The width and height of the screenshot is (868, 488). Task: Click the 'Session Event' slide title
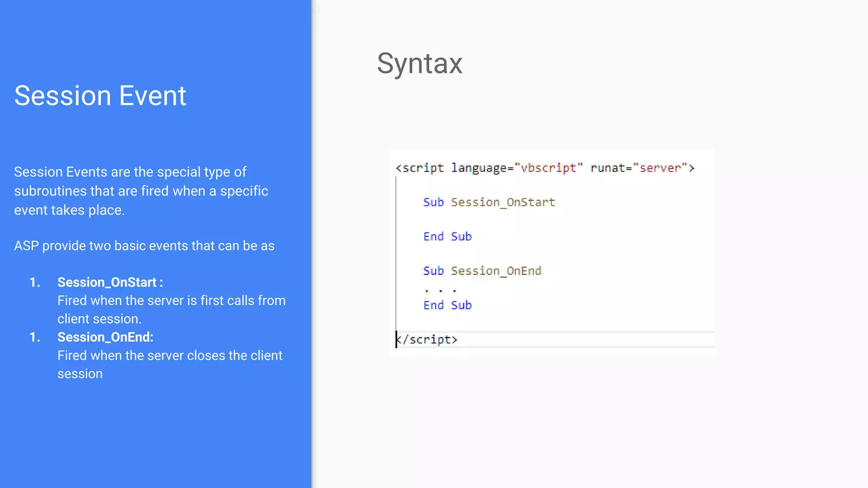click(100, 96)
